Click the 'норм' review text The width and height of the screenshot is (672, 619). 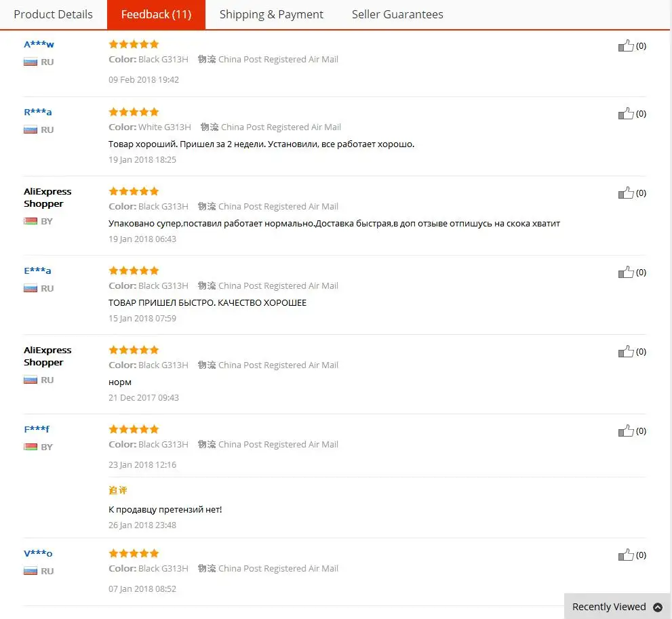(120, 382)
